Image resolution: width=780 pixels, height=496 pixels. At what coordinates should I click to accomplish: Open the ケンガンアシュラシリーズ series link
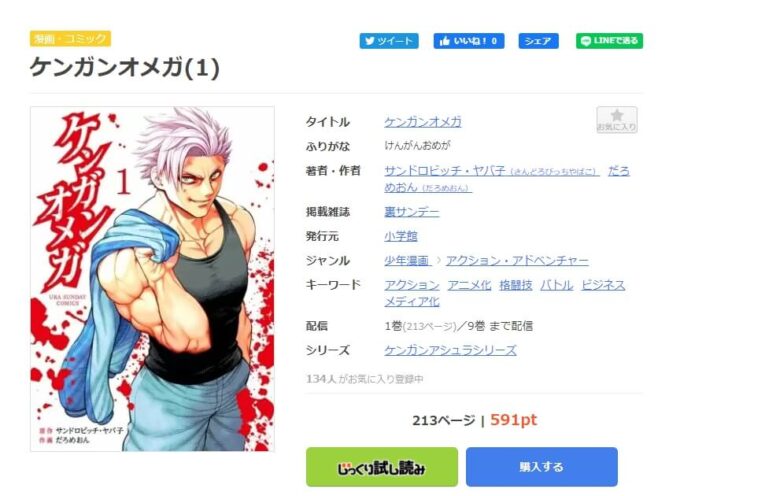450,350
